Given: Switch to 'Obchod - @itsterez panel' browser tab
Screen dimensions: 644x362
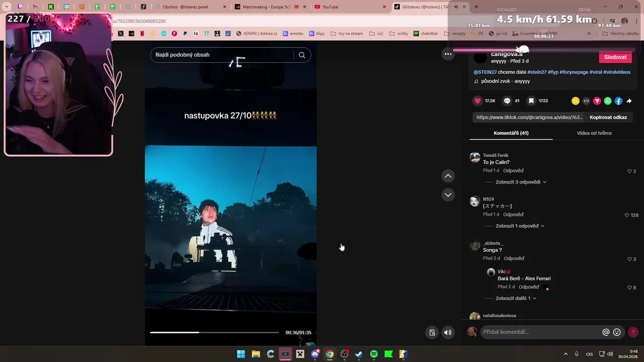Looking at the screenshot, I should 190,7.
